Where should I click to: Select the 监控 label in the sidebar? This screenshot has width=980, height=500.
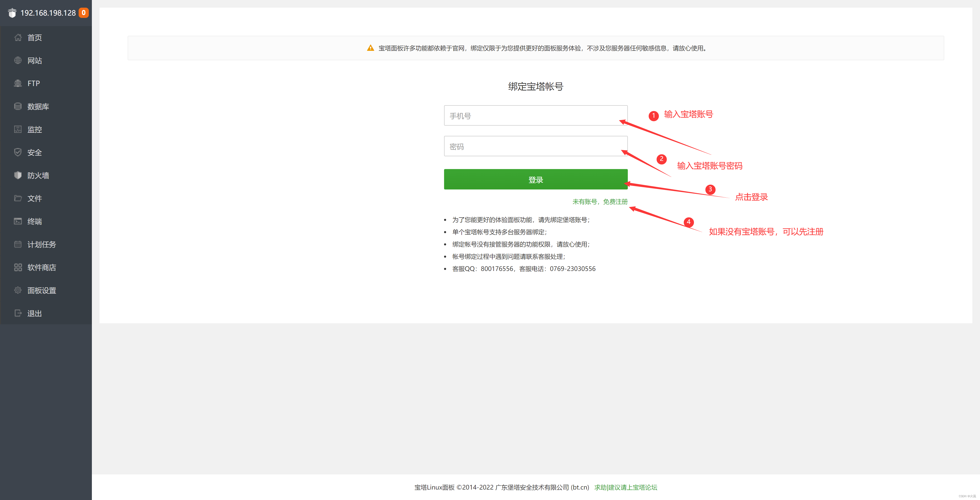[x=35, y=129]
